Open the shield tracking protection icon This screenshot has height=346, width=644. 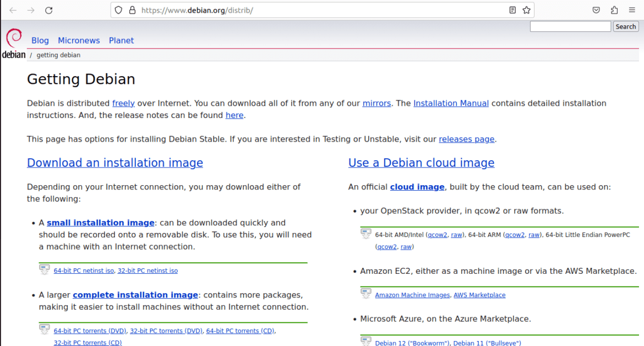click(x=118, y=10)
